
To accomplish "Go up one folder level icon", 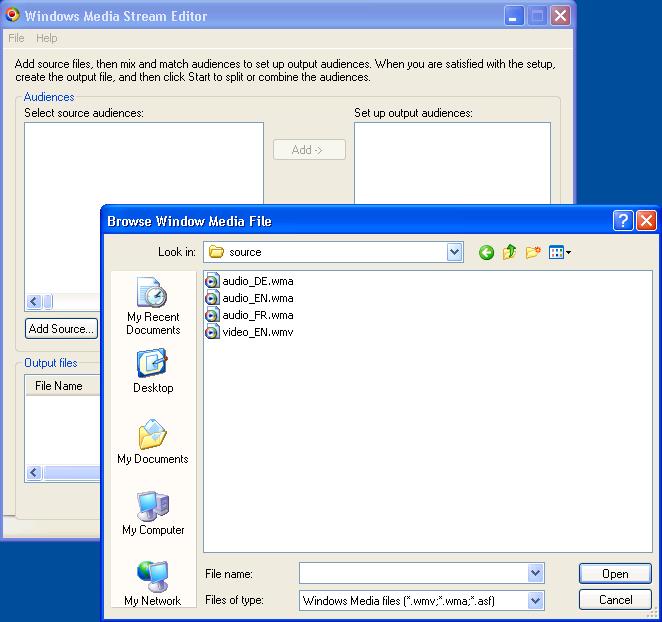I will (x=510, y=252).
